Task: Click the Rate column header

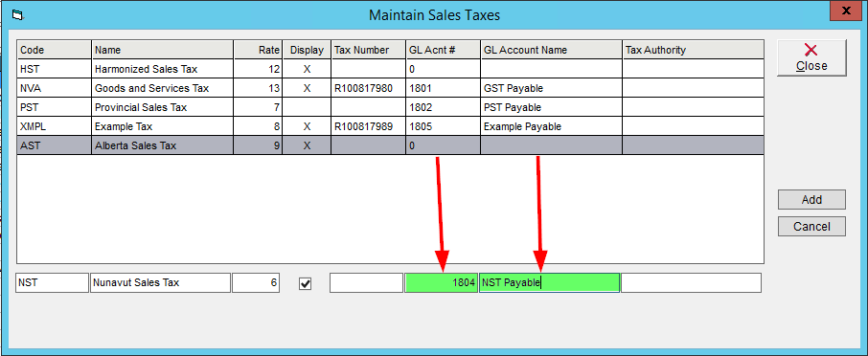Action: 258,50
